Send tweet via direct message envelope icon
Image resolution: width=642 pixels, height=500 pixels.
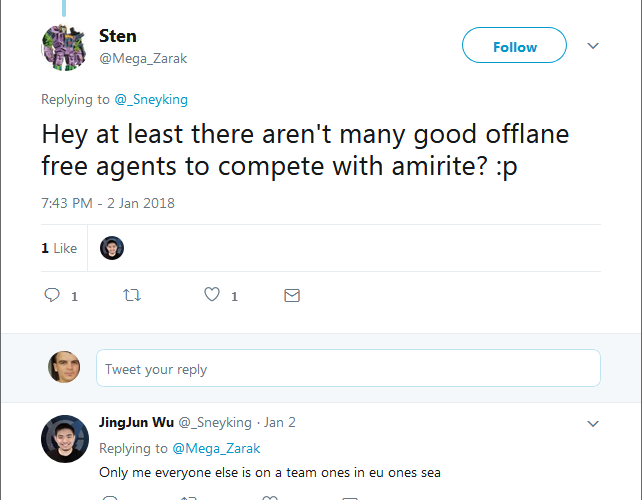[292, 295]
